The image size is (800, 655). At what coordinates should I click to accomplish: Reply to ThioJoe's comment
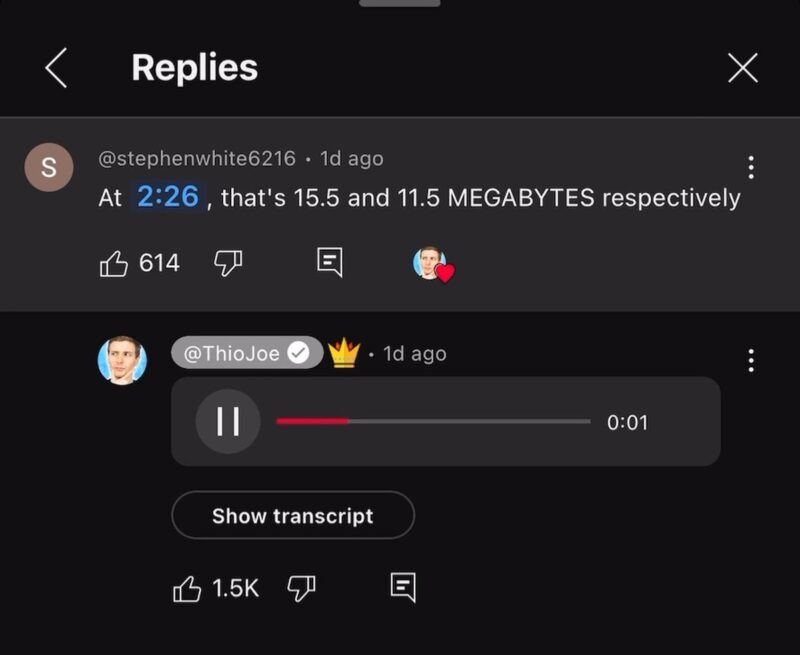[403, 589]
